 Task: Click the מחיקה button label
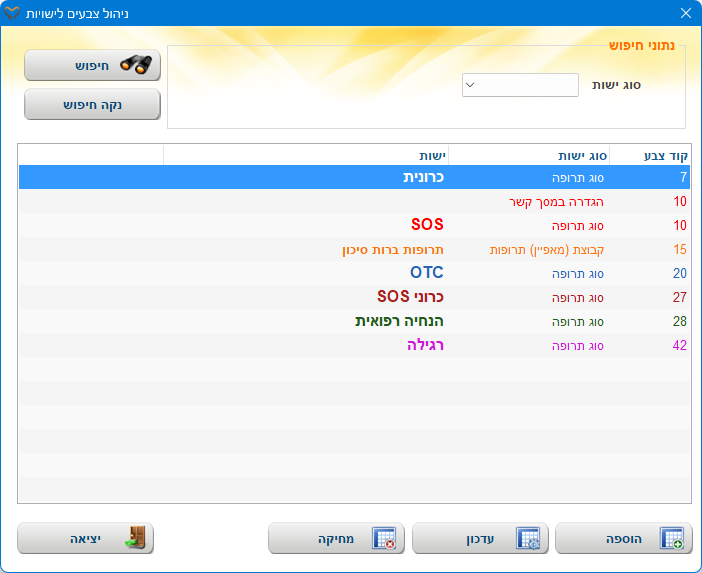(336, 539)
